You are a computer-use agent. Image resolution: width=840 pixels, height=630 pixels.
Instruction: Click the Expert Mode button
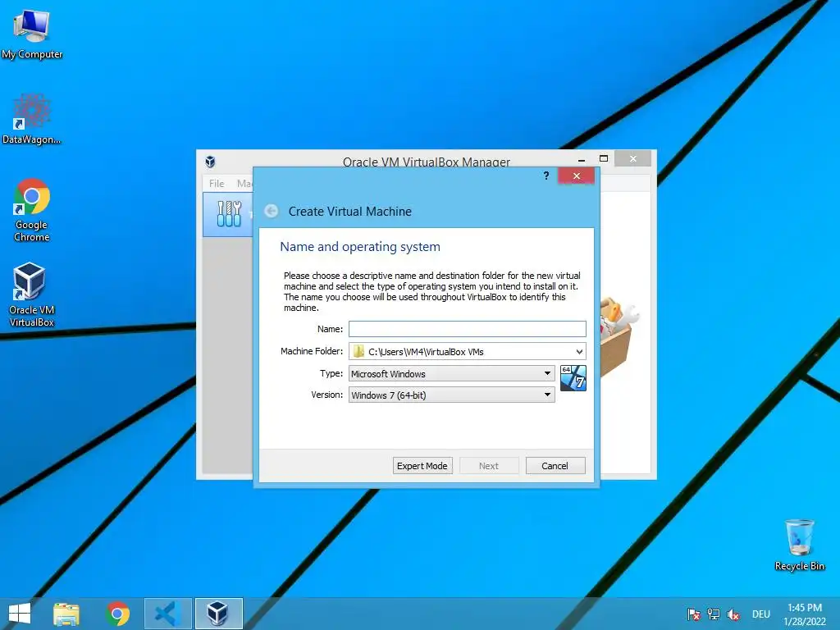(422, 466)
